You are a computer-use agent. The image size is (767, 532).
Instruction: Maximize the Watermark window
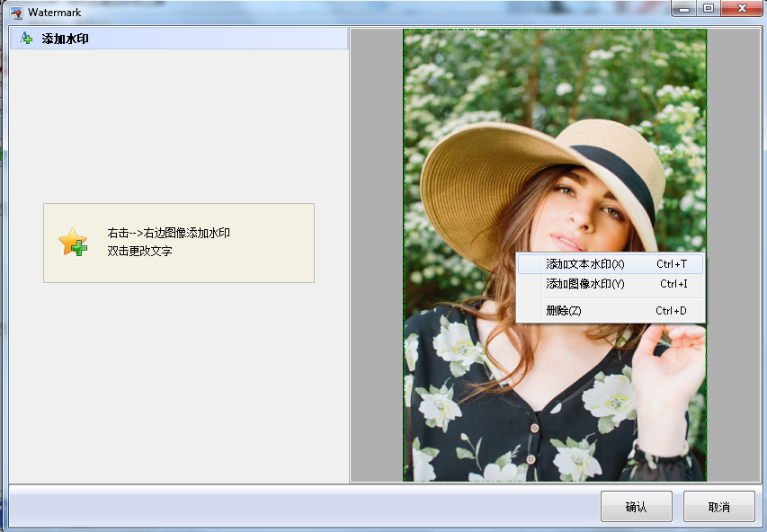pos(709,8)
